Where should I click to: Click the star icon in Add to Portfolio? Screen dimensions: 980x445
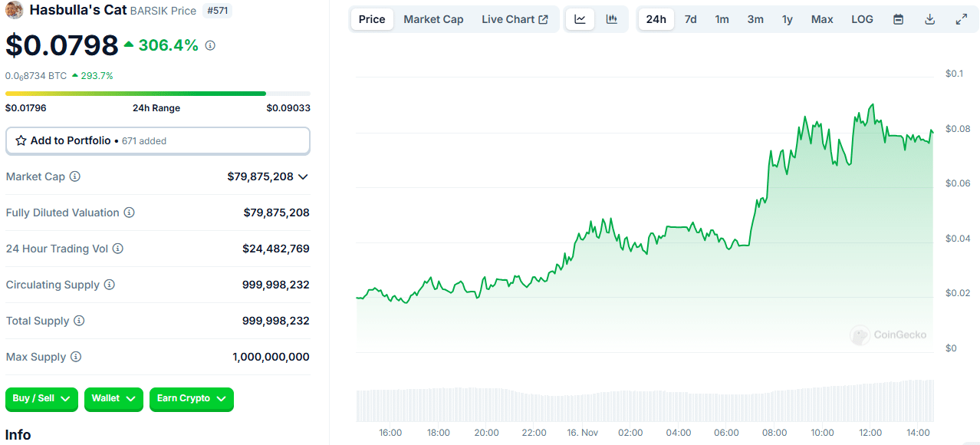(x=21, y=140)
